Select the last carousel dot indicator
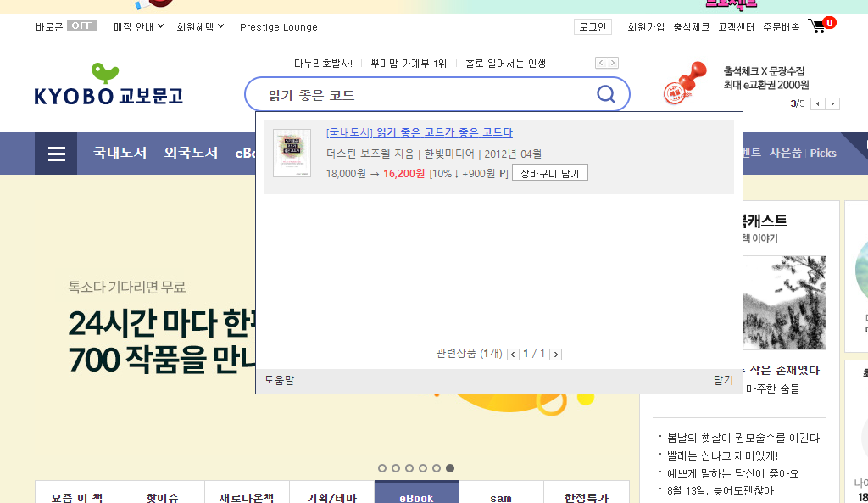 [450, 467]
